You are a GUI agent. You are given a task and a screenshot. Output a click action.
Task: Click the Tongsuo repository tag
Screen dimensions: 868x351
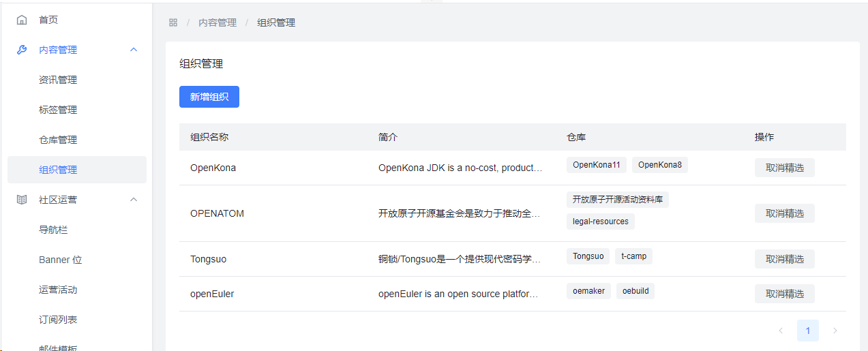588,256
